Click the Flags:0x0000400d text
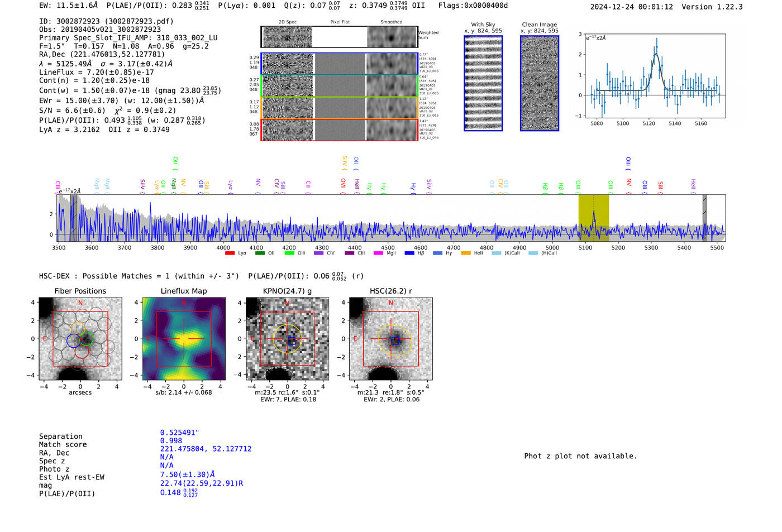The width and height of the screenshot is (782, 532). pyautogui.click(x=473, y=6)
